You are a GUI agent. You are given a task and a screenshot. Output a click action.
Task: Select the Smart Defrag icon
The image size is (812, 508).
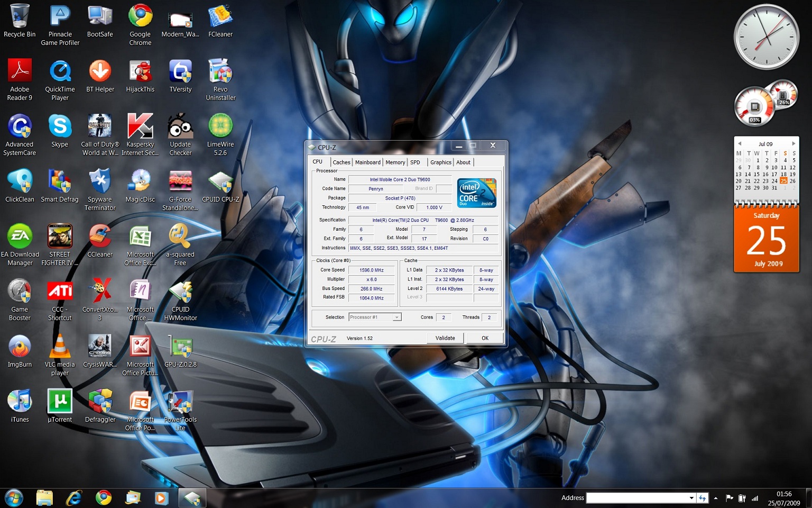60,186
